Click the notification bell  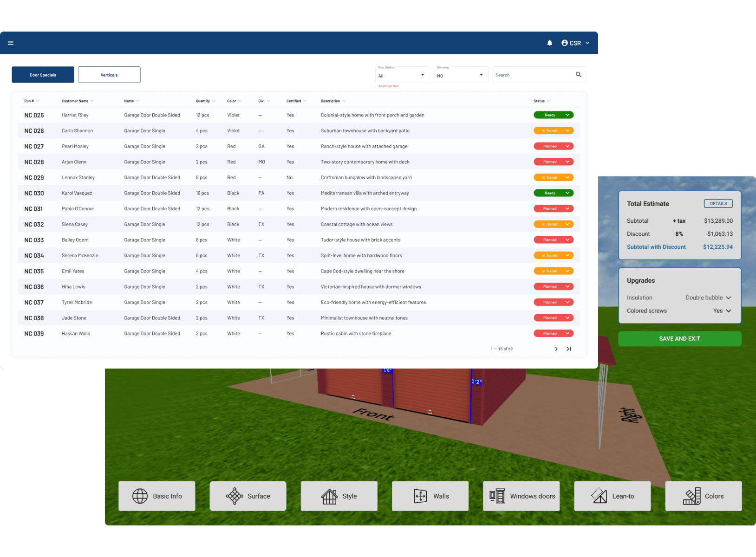(549, 43)
